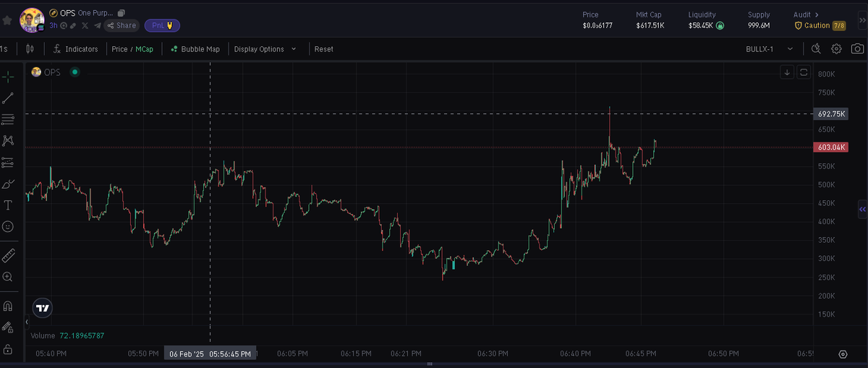Open the PnL card button
868x368 pixels.
tap(162, 25)
